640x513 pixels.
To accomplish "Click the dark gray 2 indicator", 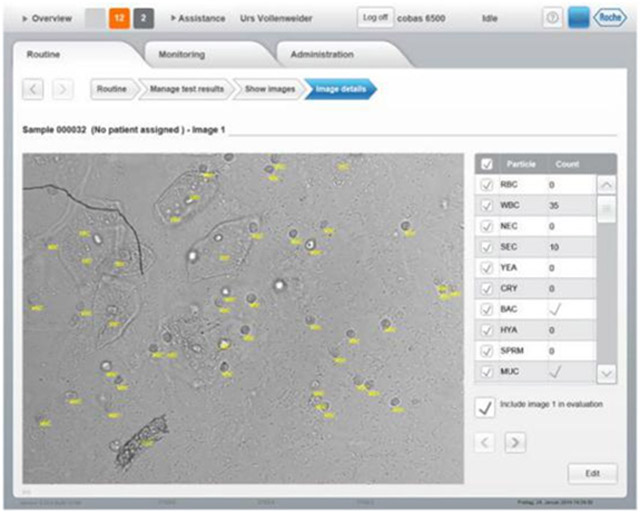I will (144, 18).
